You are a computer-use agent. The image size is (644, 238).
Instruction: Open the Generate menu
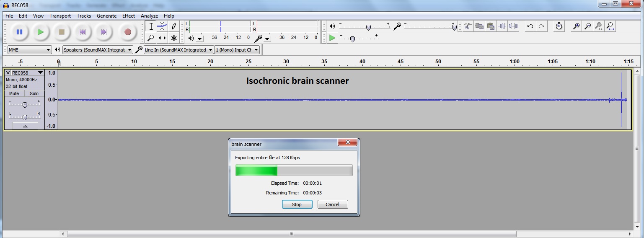pos(106,16)
